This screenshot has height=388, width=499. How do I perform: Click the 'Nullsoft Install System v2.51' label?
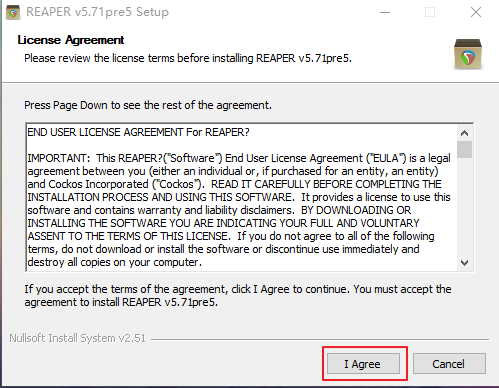coord(77,338)
